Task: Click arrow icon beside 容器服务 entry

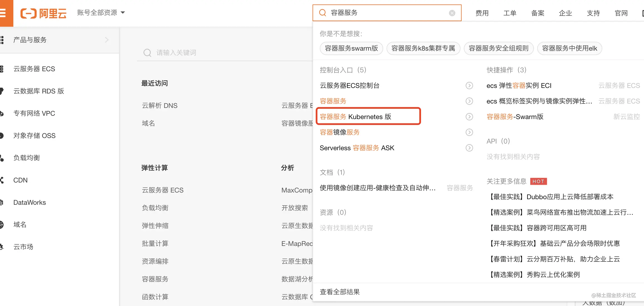Action: [x=469, y=101]
